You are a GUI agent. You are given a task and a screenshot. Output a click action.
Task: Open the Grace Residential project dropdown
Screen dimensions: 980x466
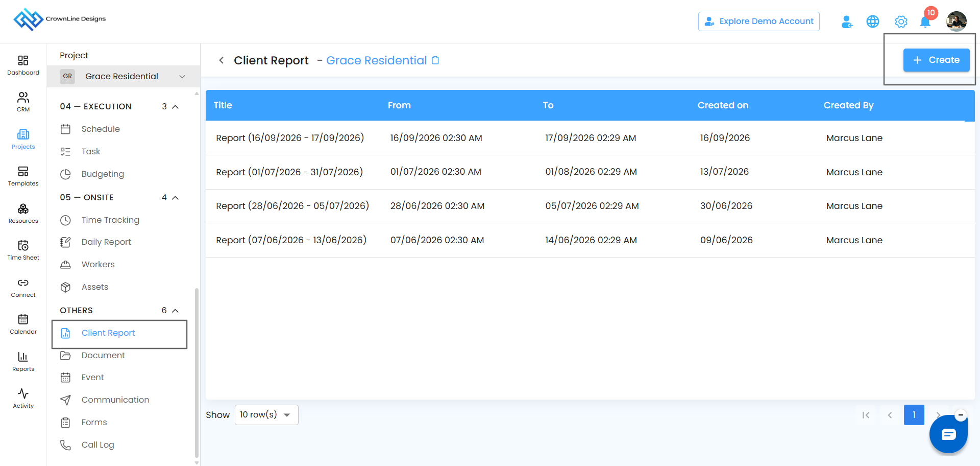[123, 76]
